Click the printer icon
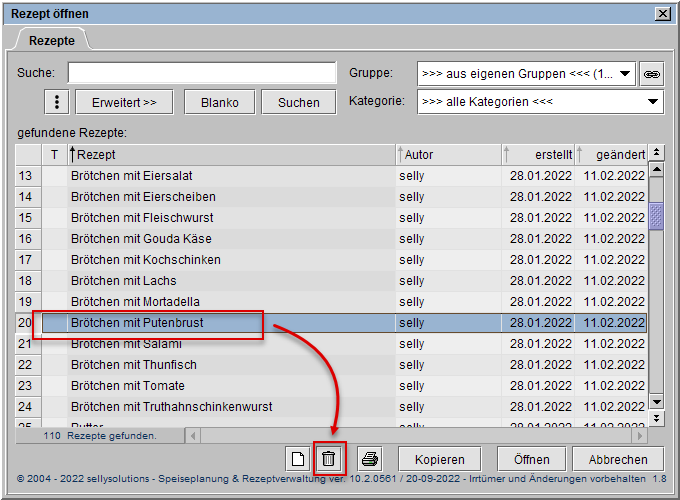Screen dimensions: 680x500 (x=369, y=459)
